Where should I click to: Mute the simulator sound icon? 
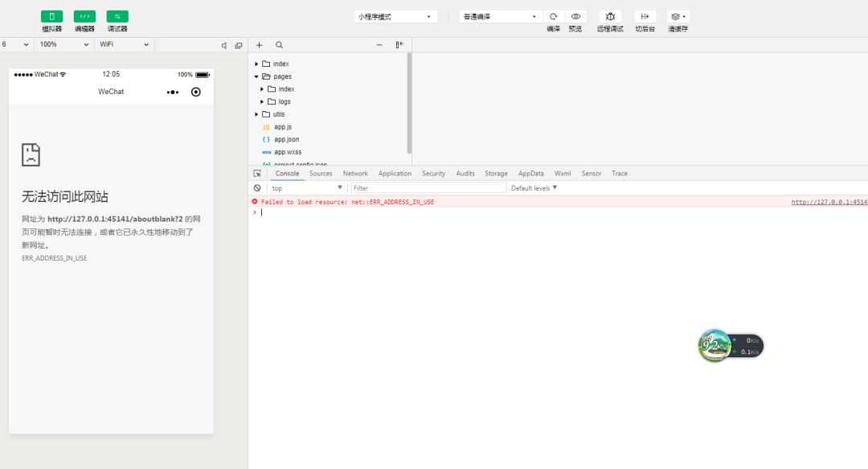coord(224,46)
